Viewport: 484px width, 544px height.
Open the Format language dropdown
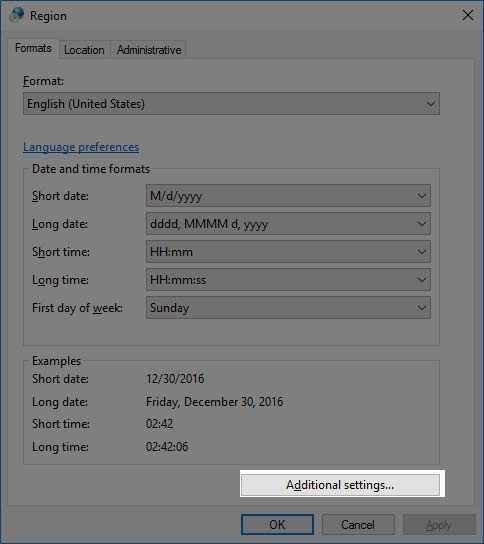point(231,103)
